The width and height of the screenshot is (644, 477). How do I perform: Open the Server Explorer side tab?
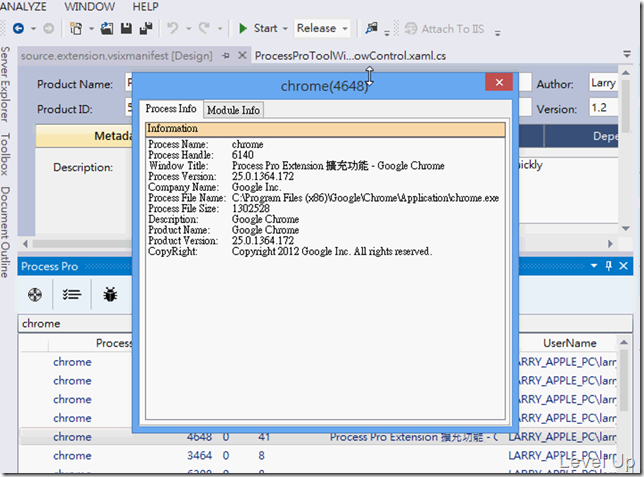pyautogui.click(x=5, y=84)
